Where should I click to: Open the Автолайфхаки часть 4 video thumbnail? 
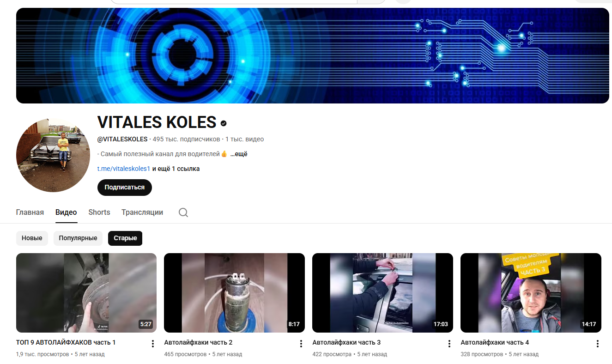pyautogui.click(x=531, y=293)
